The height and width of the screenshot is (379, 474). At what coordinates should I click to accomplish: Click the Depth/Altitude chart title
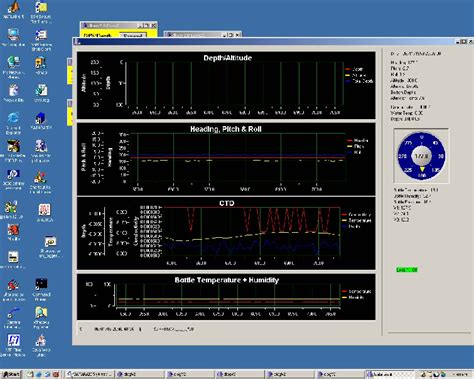[228, 58]
